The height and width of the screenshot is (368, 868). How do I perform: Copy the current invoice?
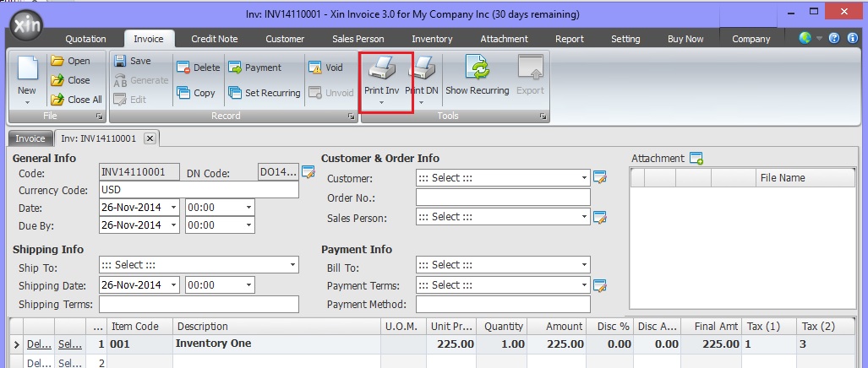click(x=196, y=93)
